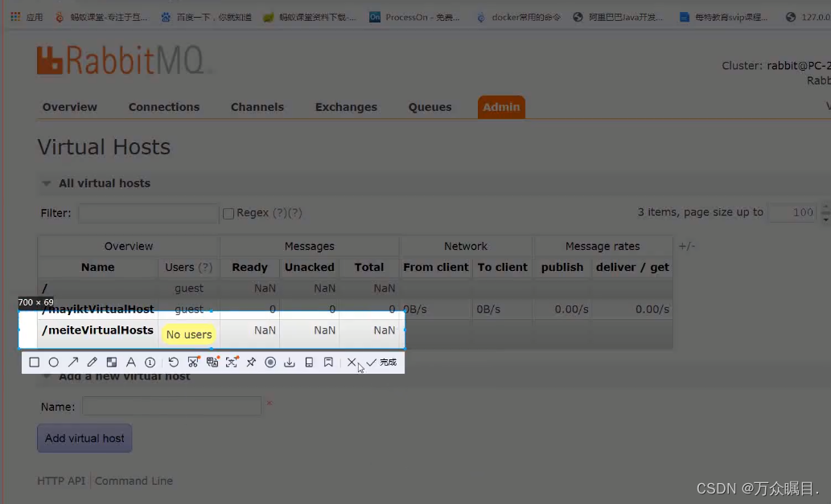The width and height of the screenshot is (831, 504).
Task: Select the pencil drawing tool
Action: click(x=93, y=362)
